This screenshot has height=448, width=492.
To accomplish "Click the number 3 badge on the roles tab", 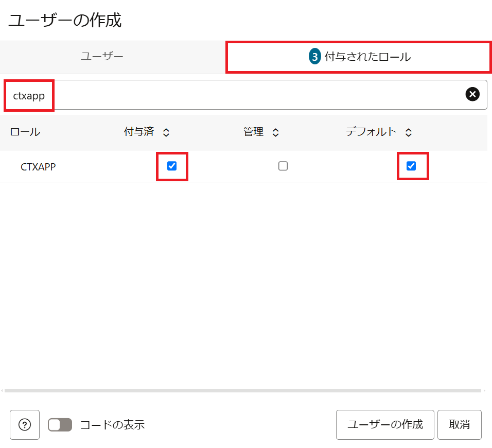I will [x=314, y=57].
